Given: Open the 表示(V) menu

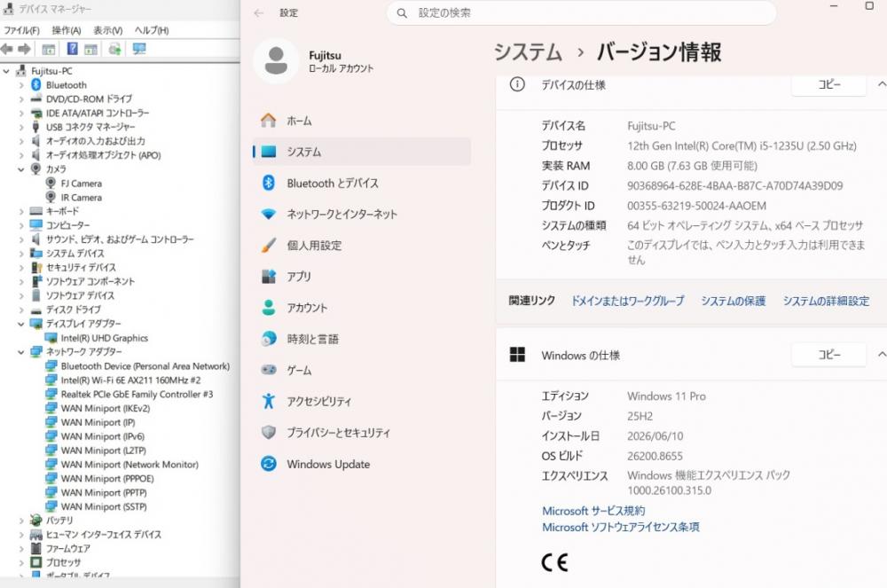Looking at the screenshot, I should coord(107,30).
